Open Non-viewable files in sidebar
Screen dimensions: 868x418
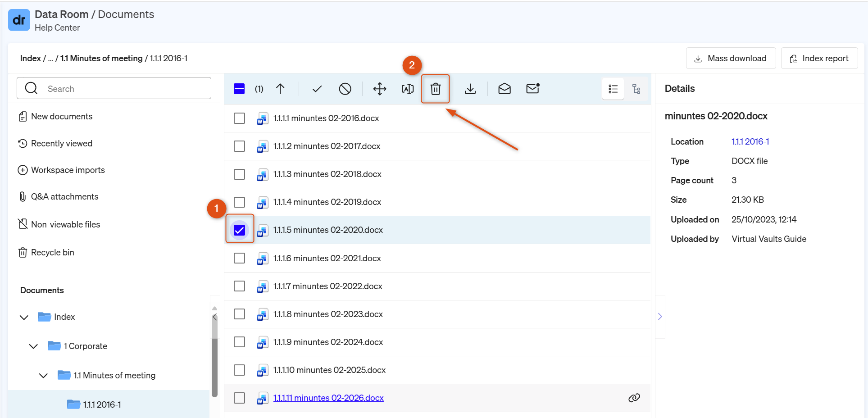point(59,224)
